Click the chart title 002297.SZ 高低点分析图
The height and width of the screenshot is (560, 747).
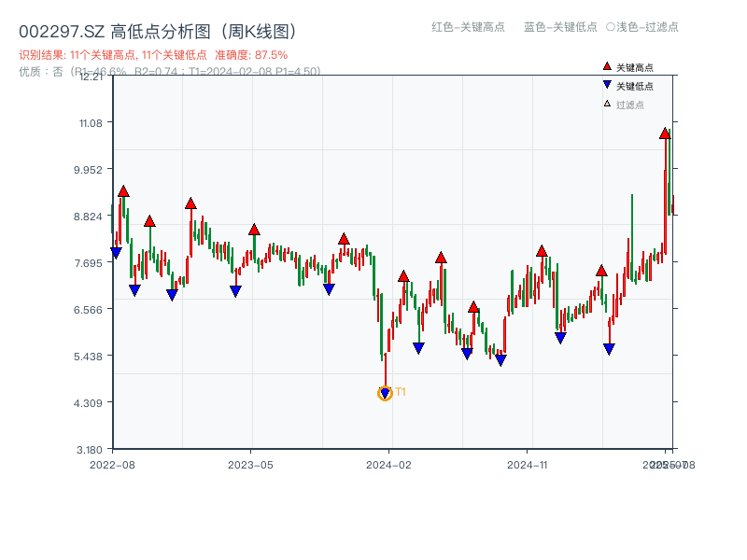click(157, 32)
